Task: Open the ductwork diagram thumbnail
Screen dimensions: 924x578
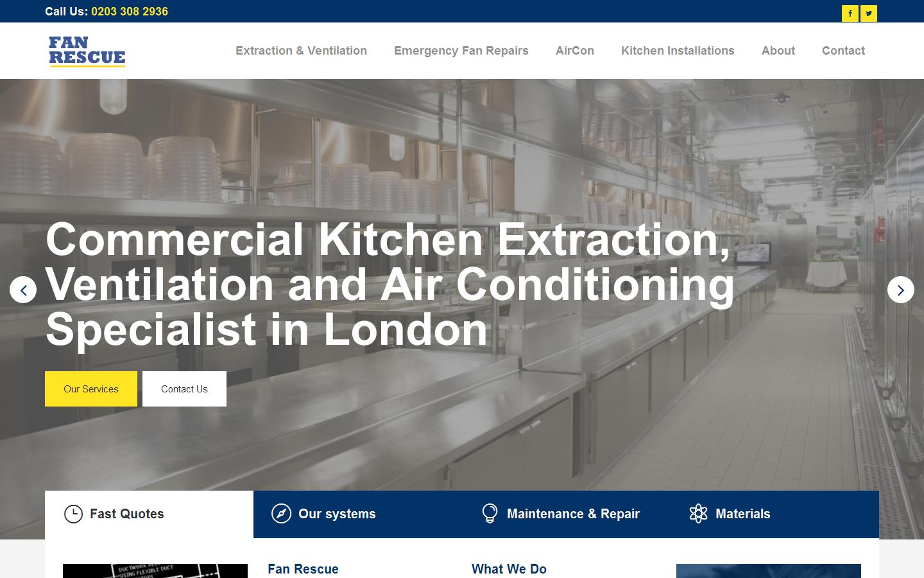Action: click(155, 571)
